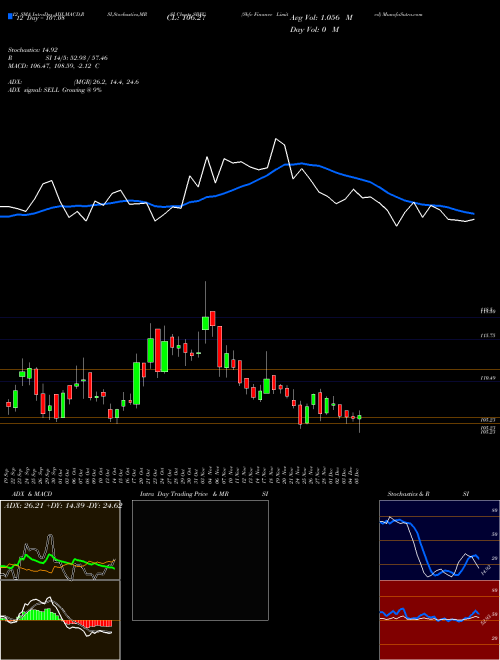500x660 pixels.
Task: Click the 'Day Vol: 0 M' reading
Action: 314,29
